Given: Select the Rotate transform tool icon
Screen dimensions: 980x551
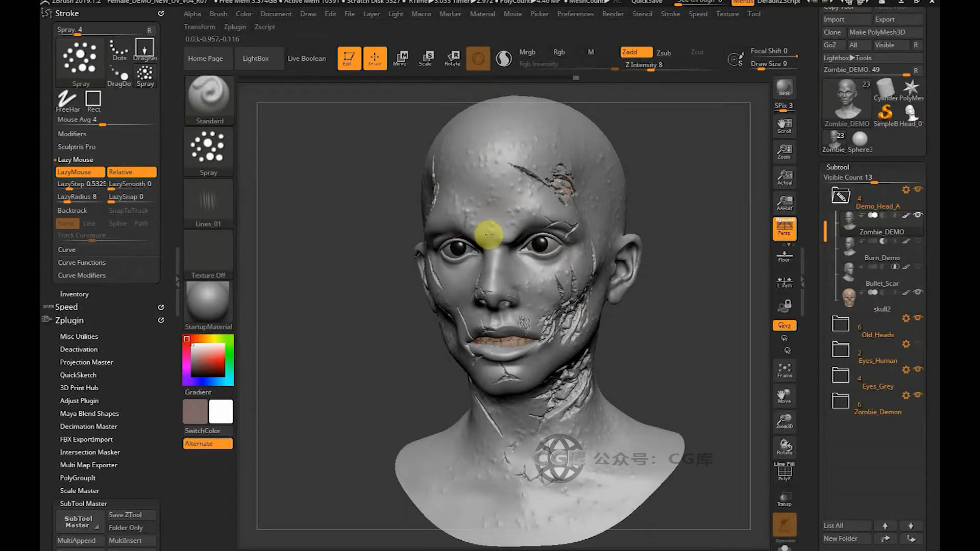Looking at the screenshot, I should click(452, 58).
